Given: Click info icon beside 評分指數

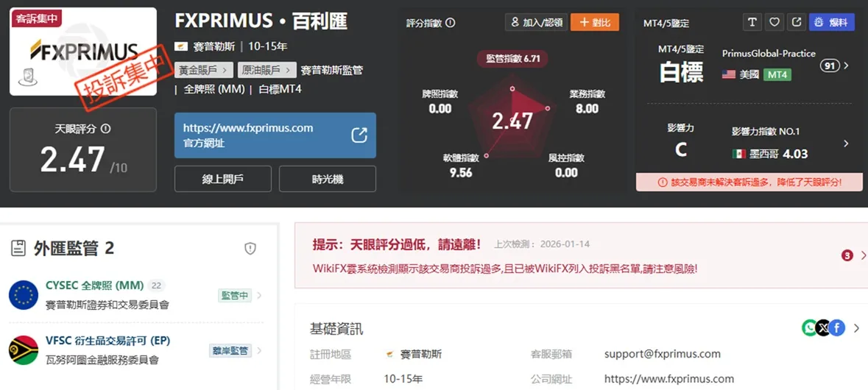Looking at the screenshot, I should [450, 23].
